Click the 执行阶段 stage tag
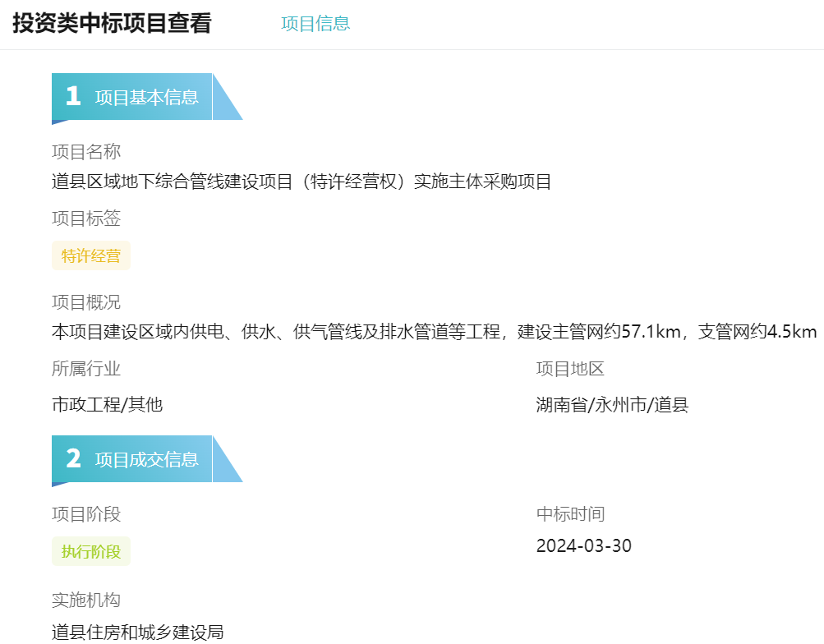824x644 pixels. pyautogui.click(x=91, y=551)
